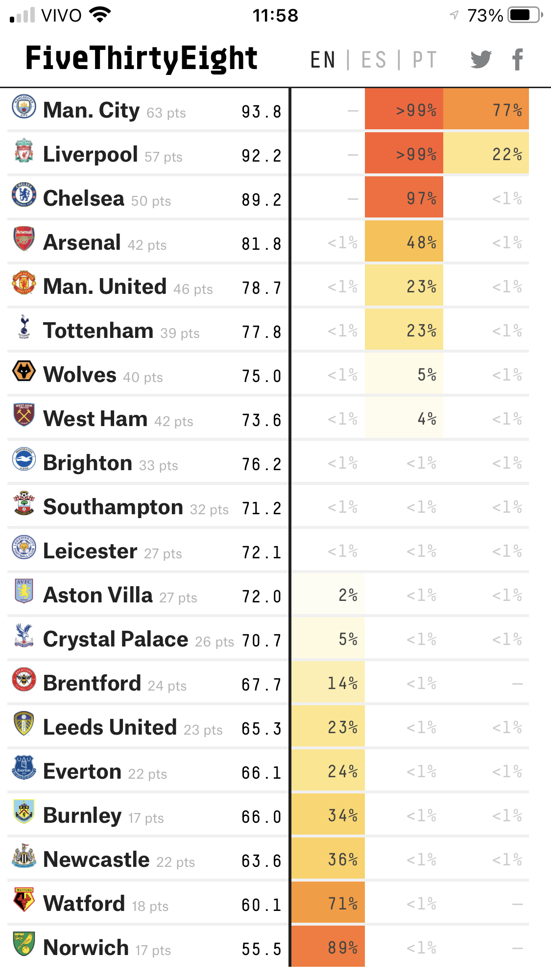Tap the Man. City club crest
Viewport: 551px width, 980px height.
24,107
